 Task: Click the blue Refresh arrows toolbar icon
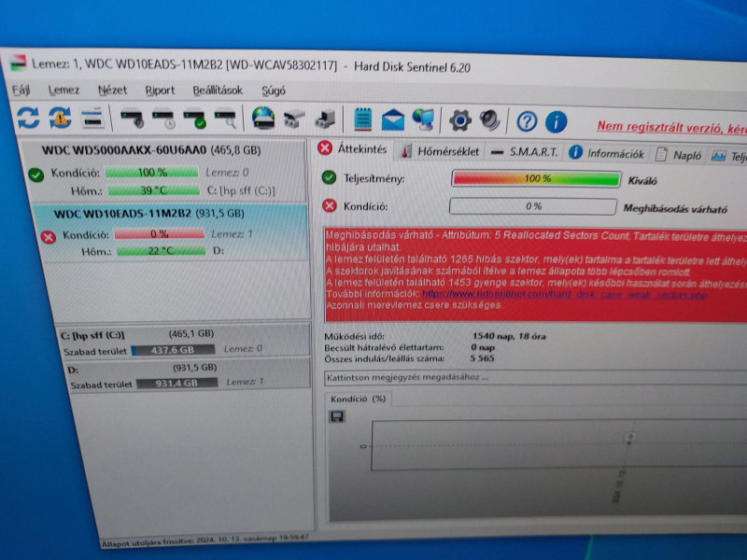[28, 118]
